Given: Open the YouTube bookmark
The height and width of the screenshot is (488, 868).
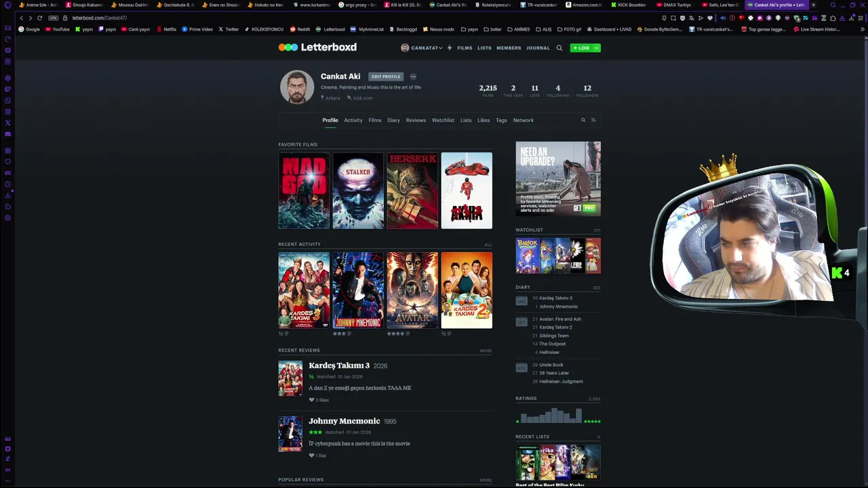Looking at the screenshot, I should [57, 29].
